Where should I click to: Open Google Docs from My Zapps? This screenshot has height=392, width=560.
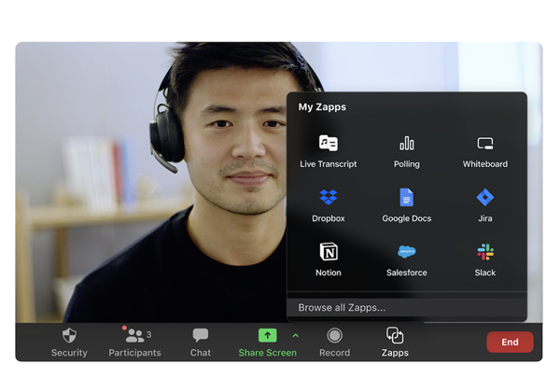(407, 198)
